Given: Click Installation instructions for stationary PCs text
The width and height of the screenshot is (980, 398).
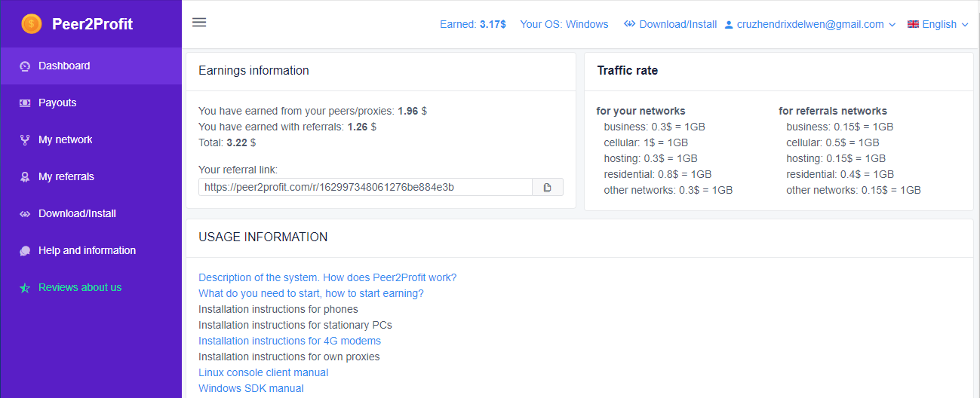Looking at the screenshot, I should click(295, 325).
